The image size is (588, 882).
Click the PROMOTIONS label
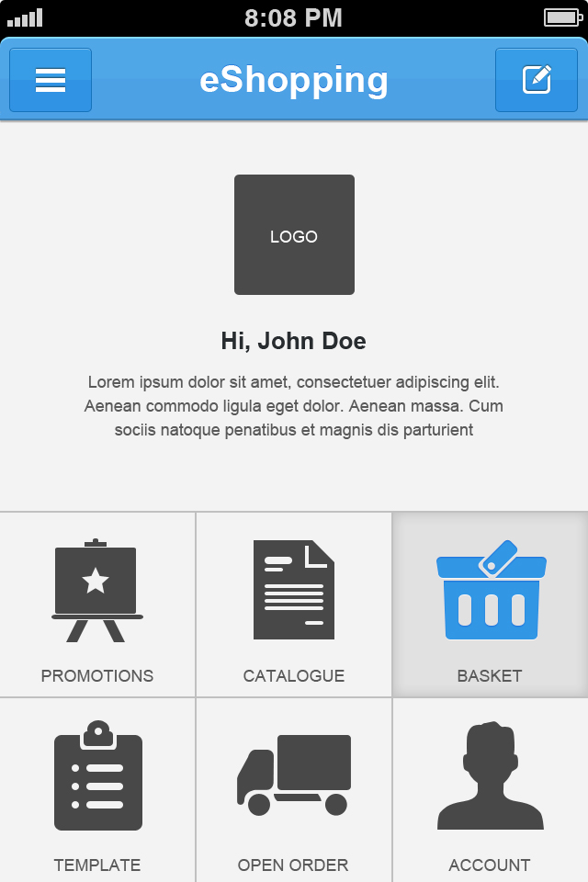(97, 676)
